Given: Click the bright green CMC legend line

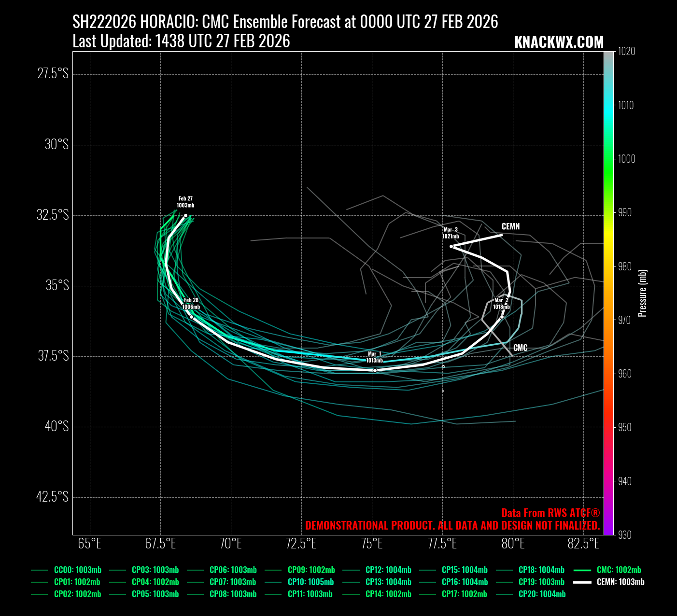Looking at the screenshot, I should [582, 570].
